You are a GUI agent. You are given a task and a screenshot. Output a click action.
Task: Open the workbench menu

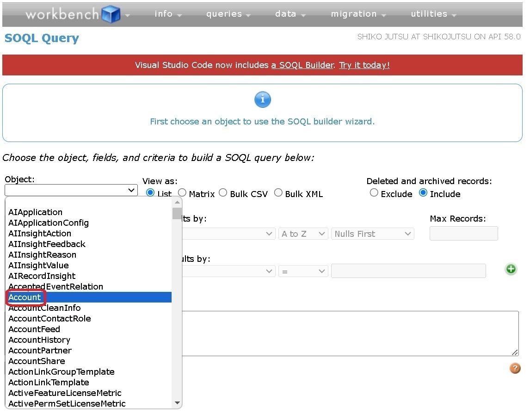point(78,14)
